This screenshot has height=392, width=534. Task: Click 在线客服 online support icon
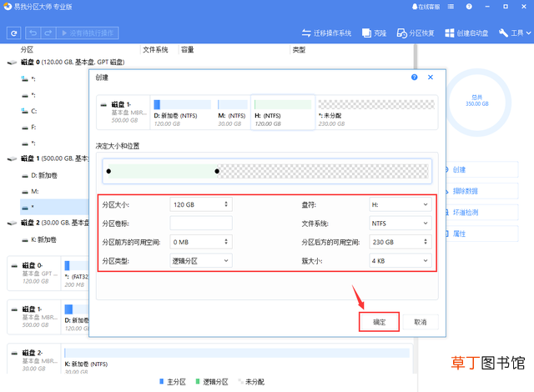click(426, 7)
